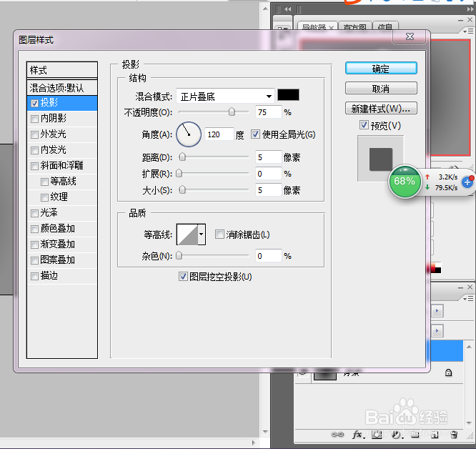Click the 扩展 spread input field
Image resolution: width=476 pixels, height=449 pixels.
click(x=269, y=174)
